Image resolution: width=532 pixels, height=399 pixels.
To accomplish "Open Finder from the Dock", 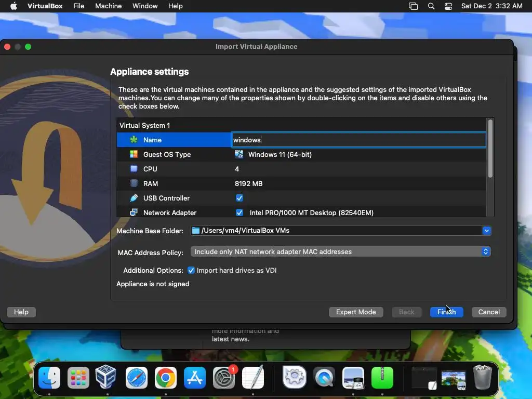I will point(49,377).
